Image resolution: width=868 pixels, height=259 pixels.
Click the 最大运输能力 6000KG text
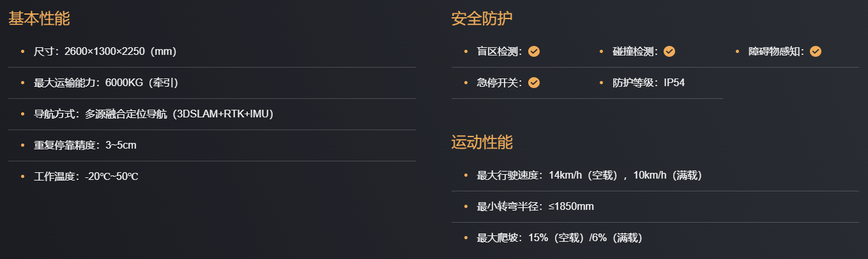pyautogui.click(x=106, y=83)
